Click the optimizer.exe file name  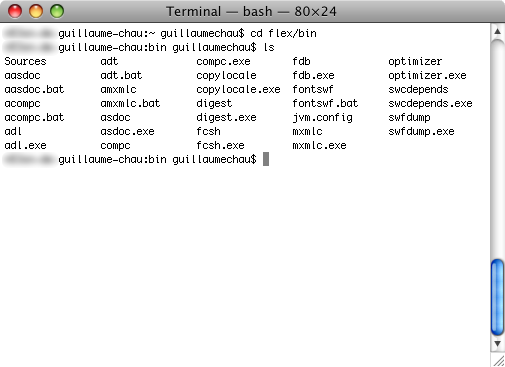point(427,76)
